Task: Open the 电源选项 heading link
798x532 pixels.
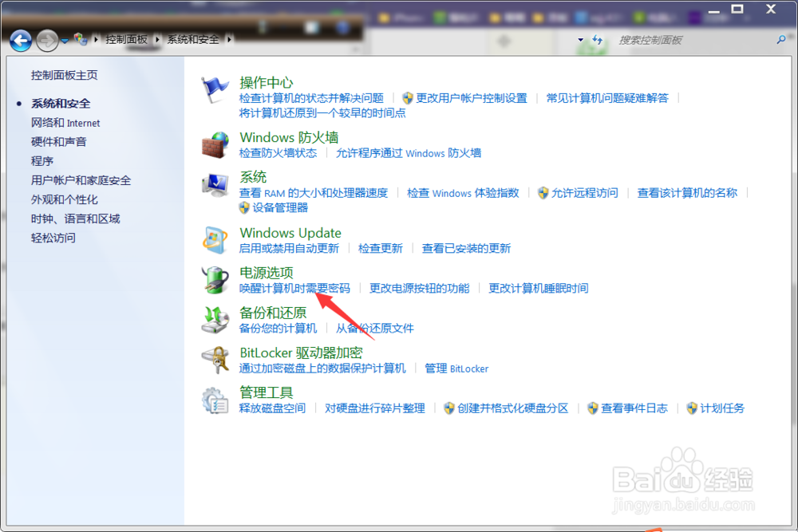Action: (x=267, y=273)
